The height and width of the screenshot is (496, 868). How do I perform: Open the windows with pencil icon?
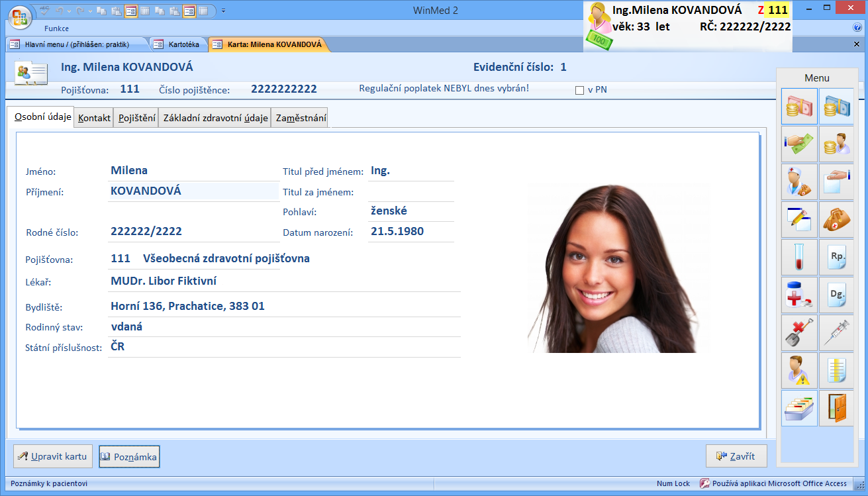coord(799,220)
